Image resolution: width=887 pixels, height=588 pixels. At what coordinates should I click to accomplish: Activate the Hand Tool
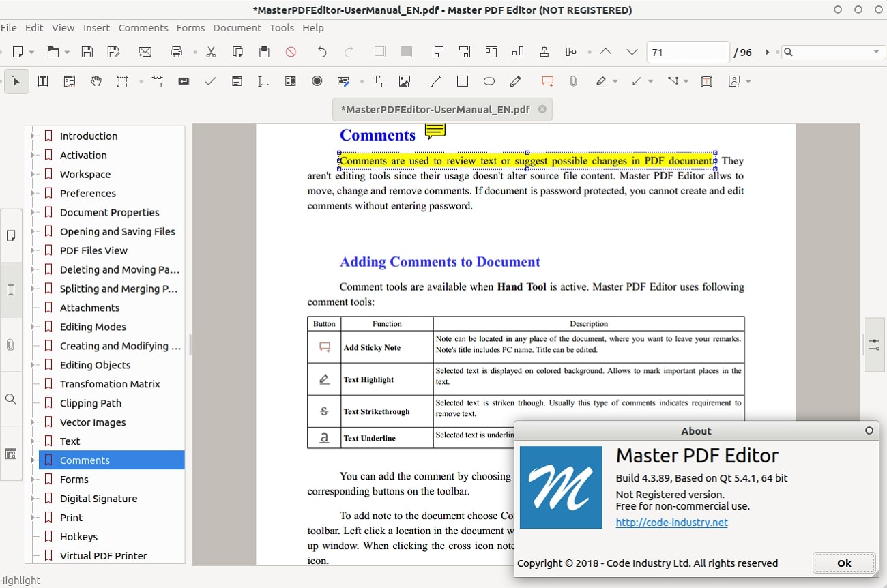point(96,81)
